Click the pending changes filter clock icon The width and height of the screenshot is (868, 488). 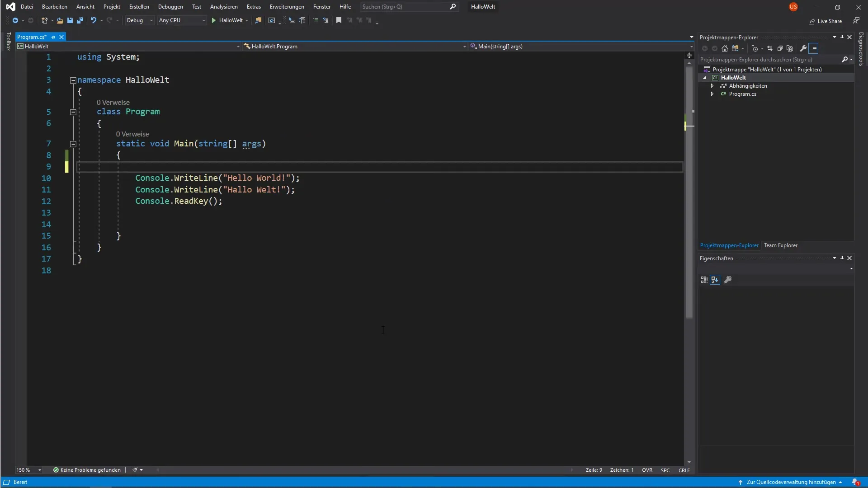755,48
